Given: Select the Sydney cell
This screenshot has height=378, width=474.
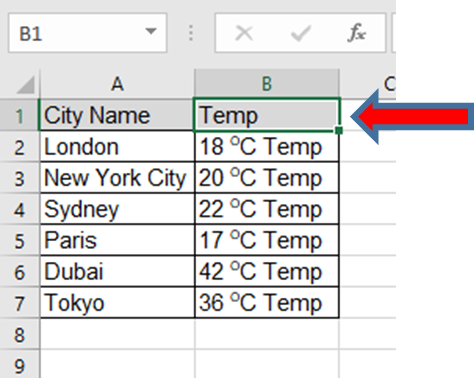Looking at the screenshot, I should [117, 209].
